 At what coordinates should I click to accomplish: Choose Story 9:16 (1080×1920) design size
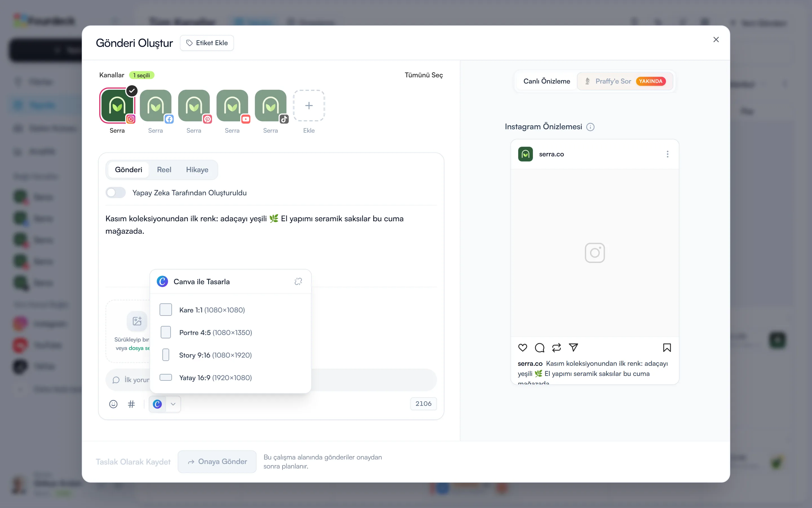click(x=231, y=355)
